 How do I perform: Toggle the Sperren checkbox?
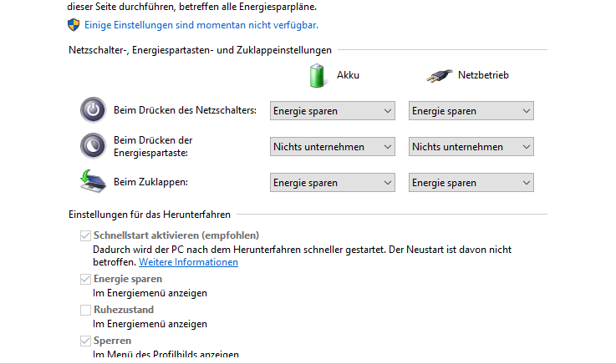pos(85,341)
